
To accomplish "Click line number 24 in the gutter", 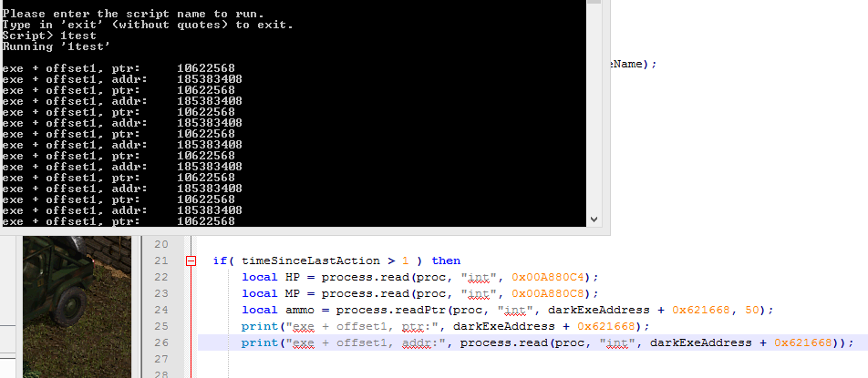I will point(160,310).
